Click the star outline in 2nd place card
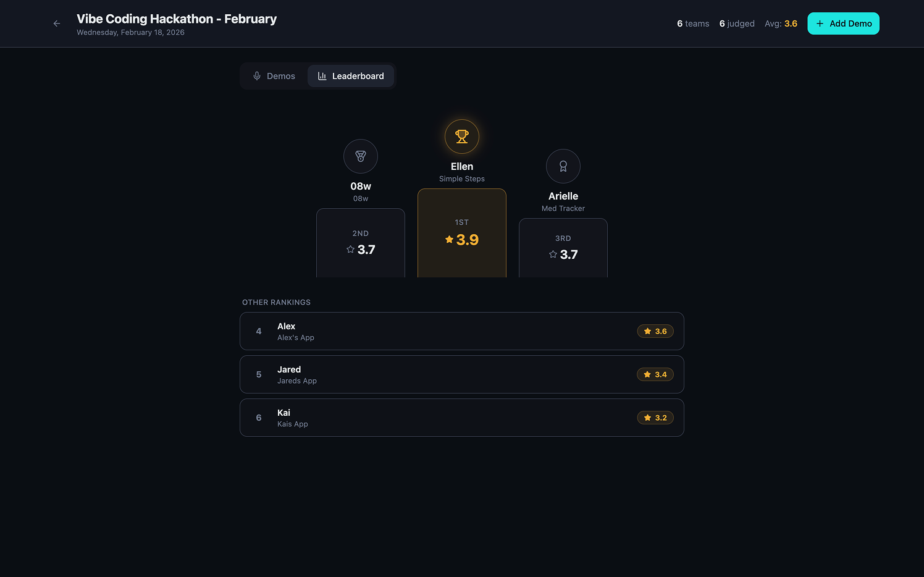This screenshot has width=924, height=577. tap(351, 250)
